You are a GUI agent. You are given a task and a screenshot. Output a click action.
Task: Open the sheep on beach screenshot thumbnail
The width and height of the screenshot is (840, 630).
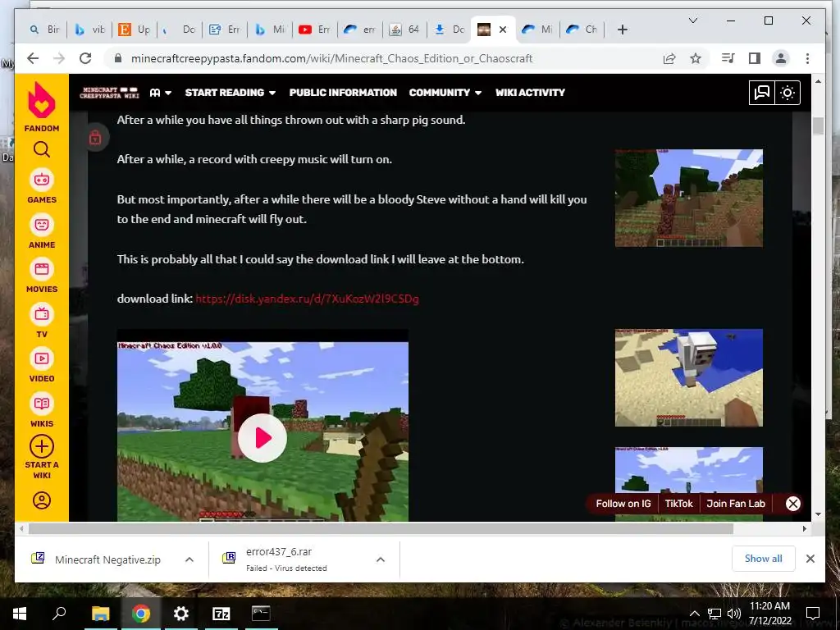pyautogui.click(x=688, y=377)
